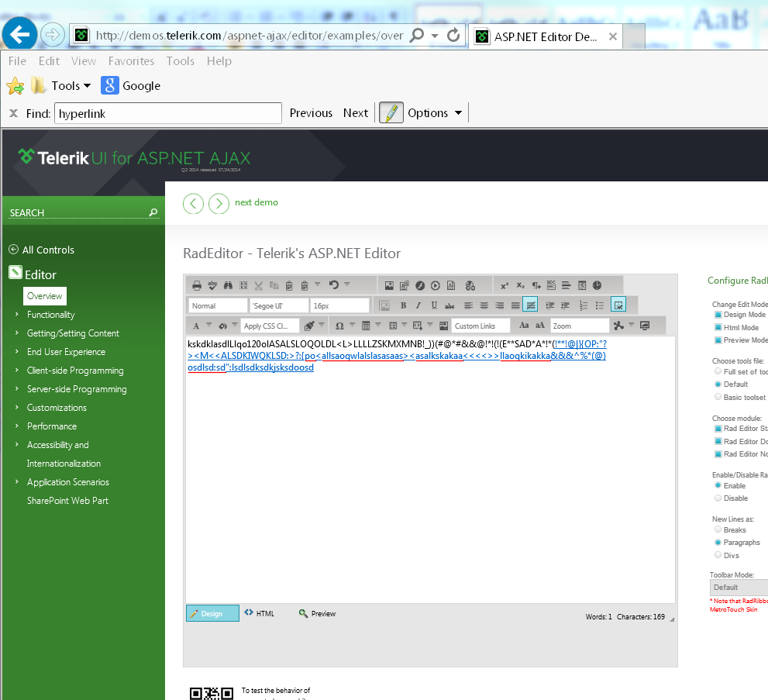Image resolution: width=768 pixels, height=700 pixels.
Task: Toggle underline formatting
Action: pos(434,305)
